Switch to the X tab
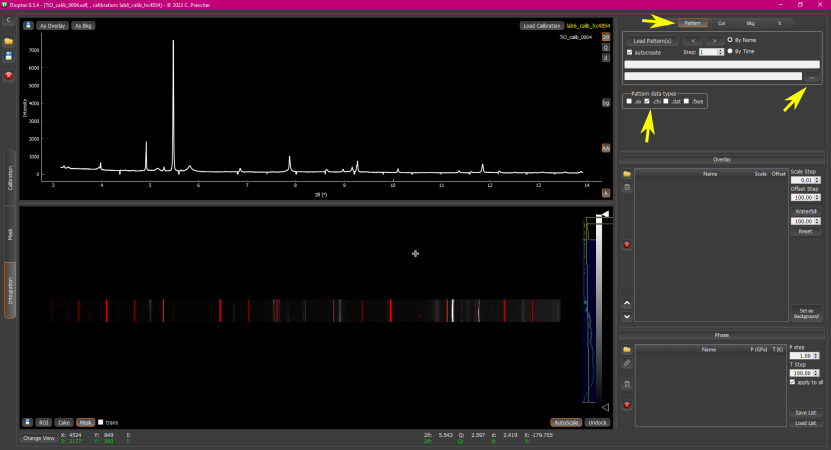 pyautogui.click(x=779, y=23)
